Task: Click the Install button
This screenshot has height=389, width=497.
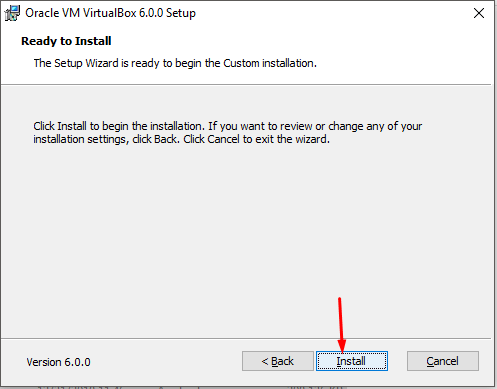Action: [x=352, y=361]
